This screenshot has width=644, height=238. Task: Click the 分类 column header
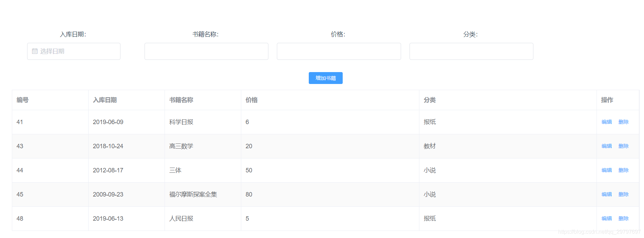pos(508,100)
